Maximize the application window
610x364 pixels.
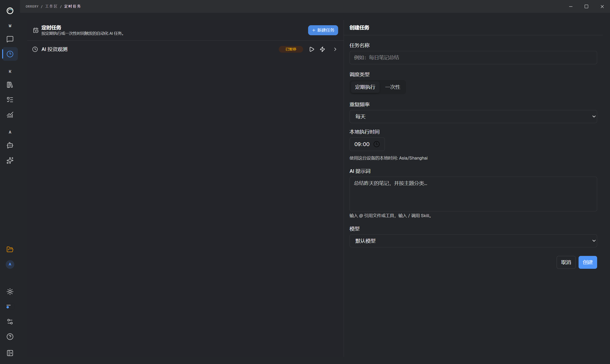[586, 6]
